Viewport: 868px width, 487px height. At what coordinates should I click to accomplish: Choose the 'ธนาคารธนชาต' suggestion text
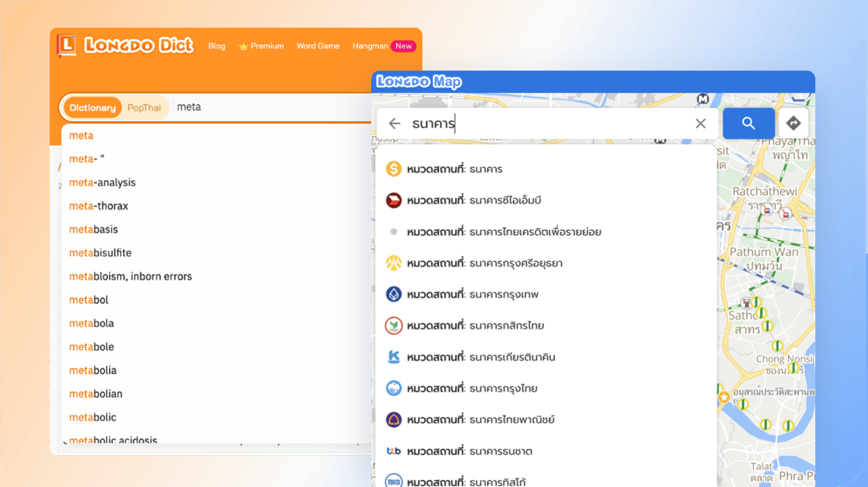click(501, 451)
